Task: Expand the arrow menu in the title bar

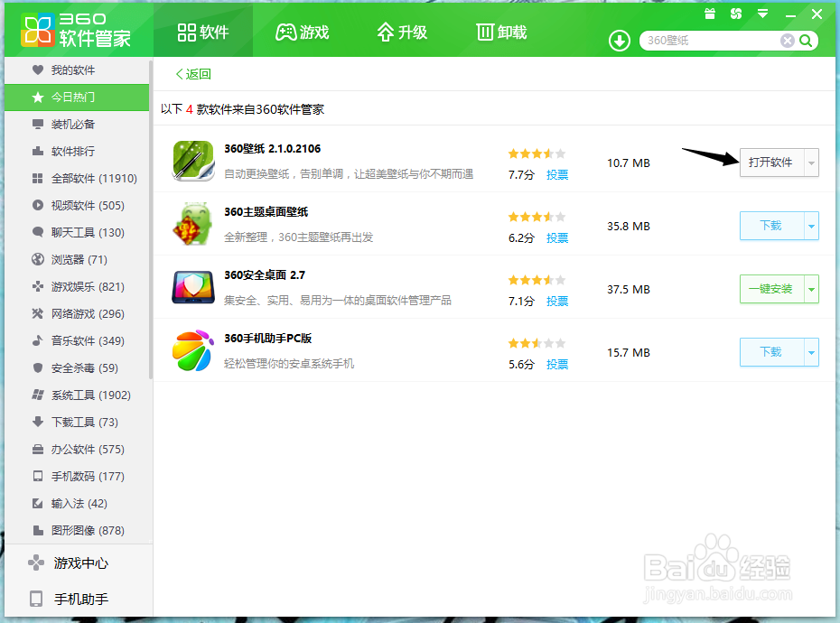Action: (x=761, y=13)
